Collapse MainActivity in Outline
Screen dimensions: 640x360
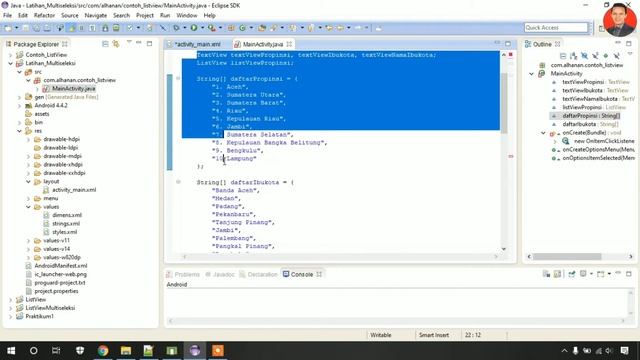point(531,74)
